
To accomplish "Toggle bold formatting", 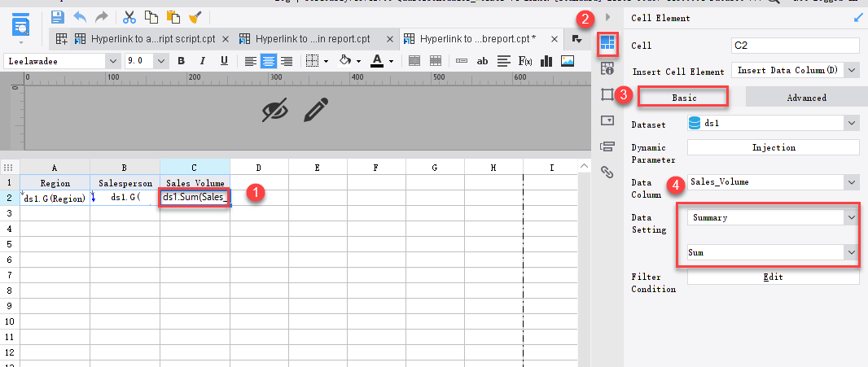I will tap(181, 61).
